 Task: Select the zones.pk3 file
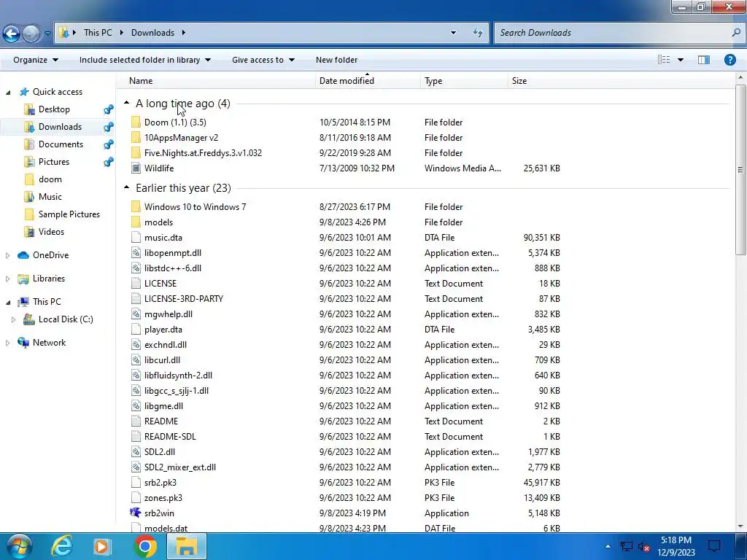tap(163, 497)
